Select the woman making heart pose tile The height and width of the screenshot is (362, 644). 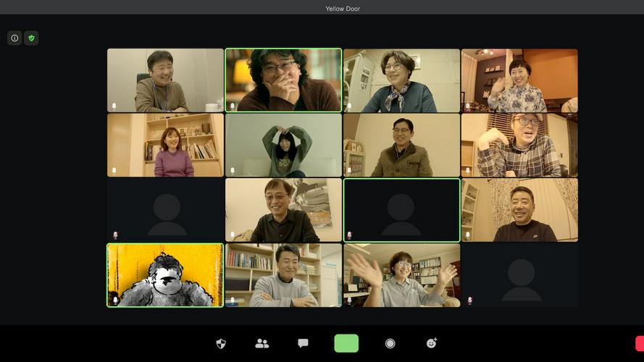coord(283,145)
